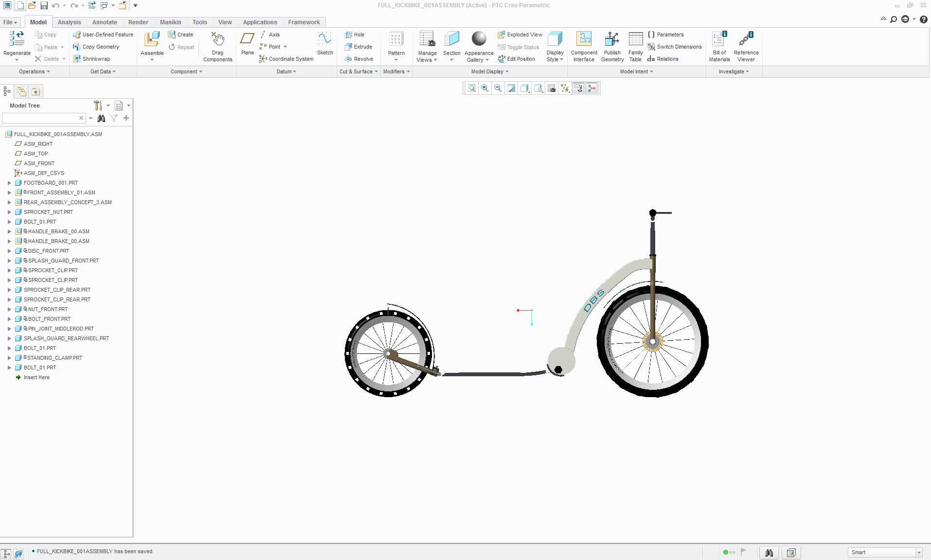The height and width of the screenshot is (560, 931).
Task: Click the Refit zoom icon in graphics toolbar
Action: pyautogui.click(x=471, y=88)
